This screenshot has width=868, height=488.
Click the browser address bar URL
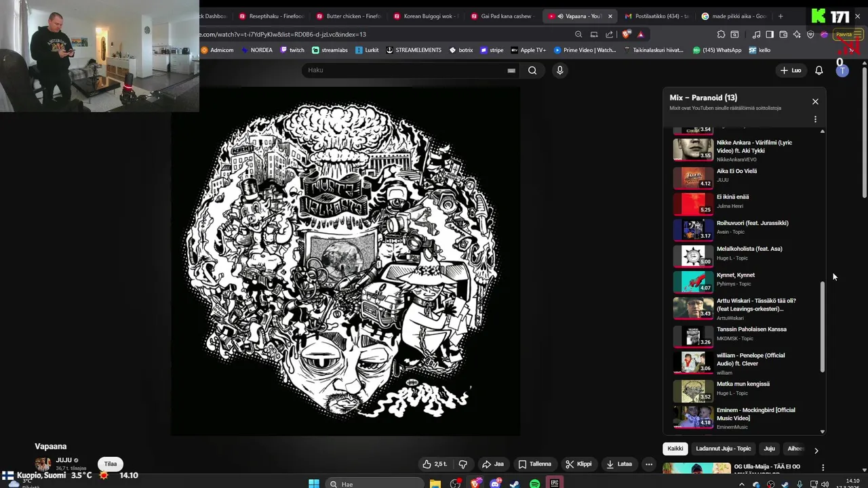[283, 35]
